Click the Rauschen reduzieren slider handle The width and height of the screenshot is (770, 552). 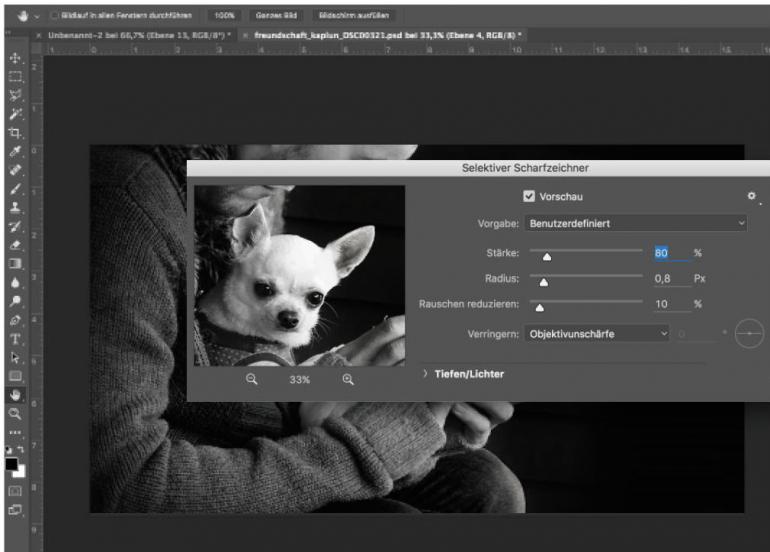(x=540, y=308)
